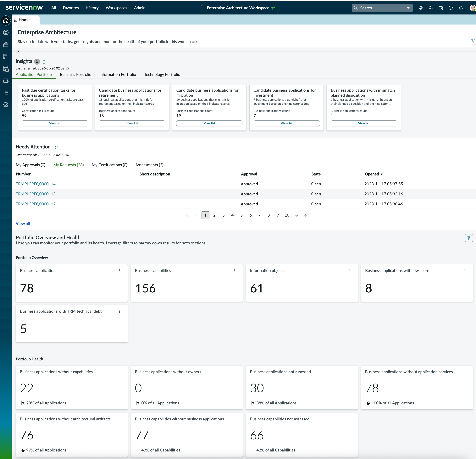Open the Home icon in left sidebar

click(x=6, y=20)
